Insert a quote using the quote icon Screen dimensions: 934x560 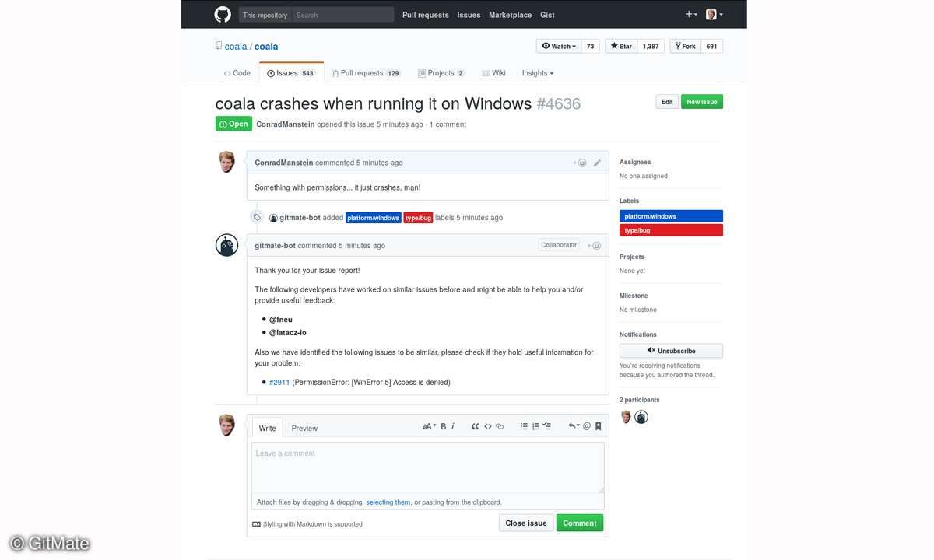click(x=475, y=426)
